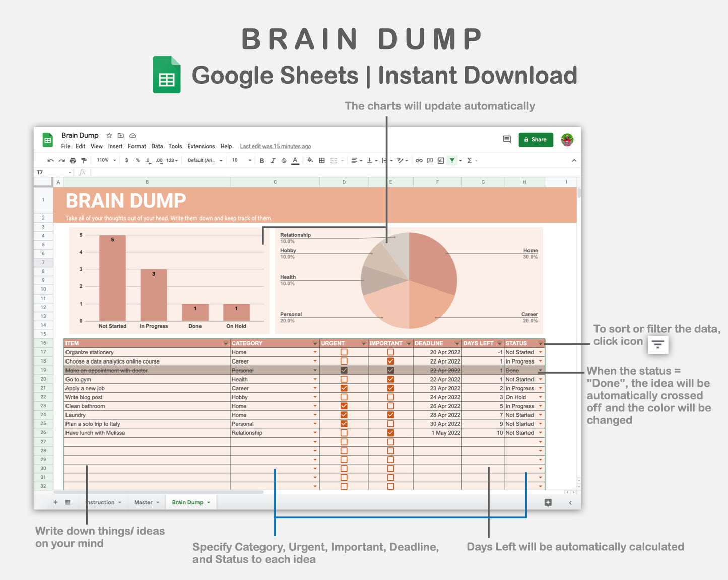Click the Strikethrough icon in the toolbar
728x580 pixels.
click(x=284, y=160)
